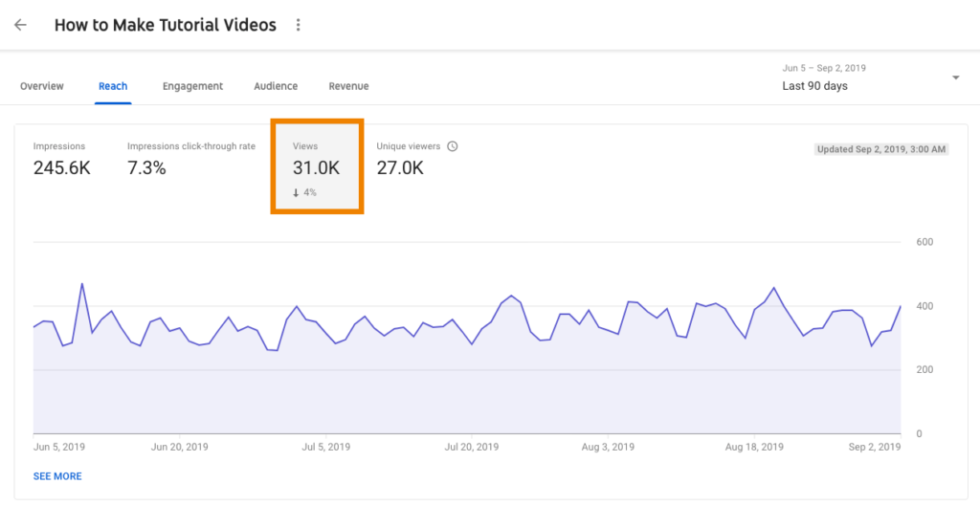Open the Engagement tab
The height and width of the screenshot is (506, 980).
tap(192, 86)
